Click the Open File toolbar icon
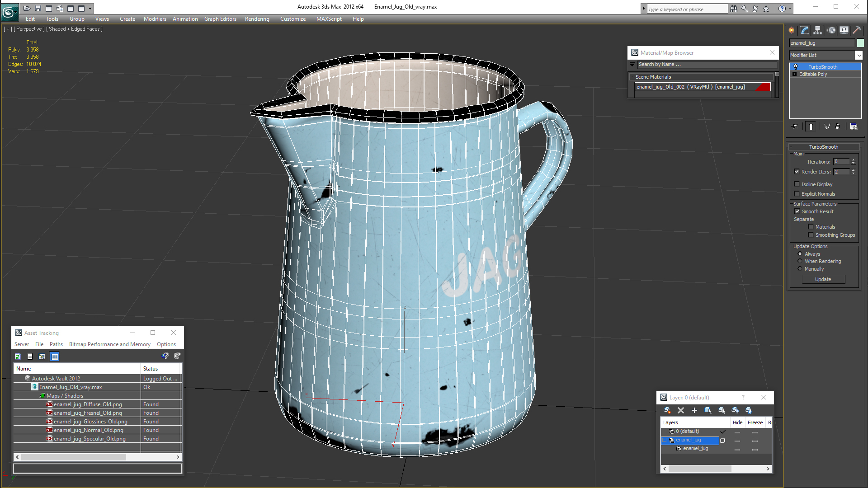The image size is (868, 488). [27, 8]
